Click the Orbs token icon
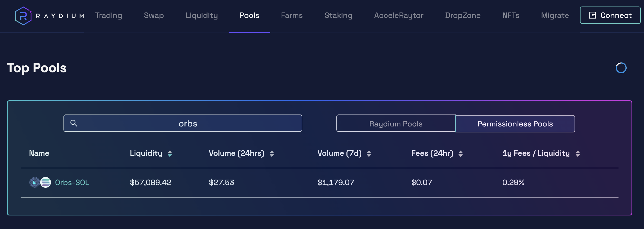 pyautogui.click(x=34, y=182)
